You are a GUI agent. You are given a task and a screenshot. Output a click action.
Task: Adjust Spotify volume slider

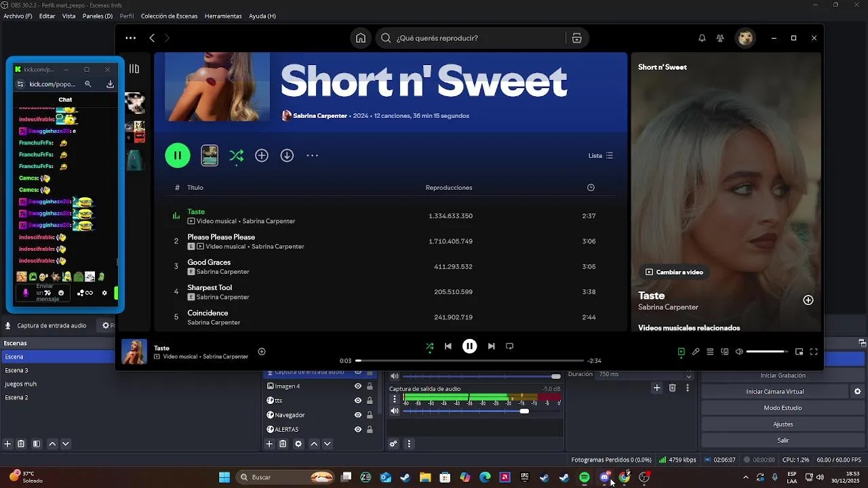pyautogui.click(x=767, y=352)
